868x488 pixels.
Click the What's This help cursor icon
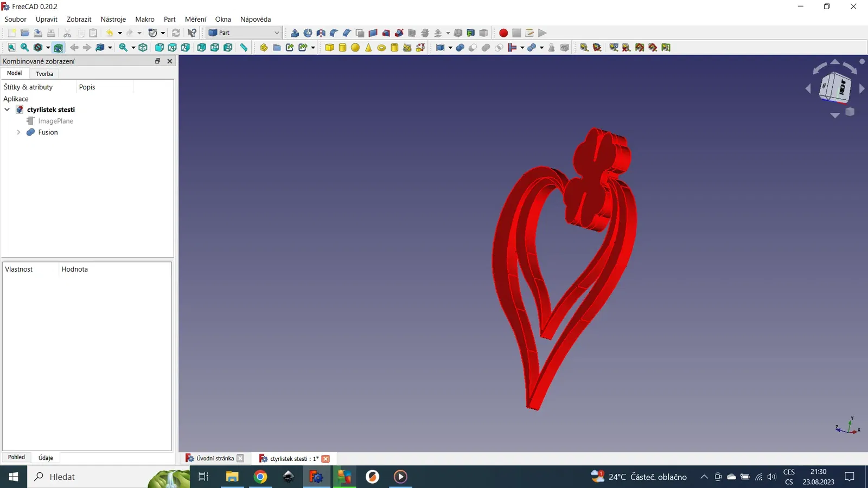pyautogui.click(x=192, y=33)
